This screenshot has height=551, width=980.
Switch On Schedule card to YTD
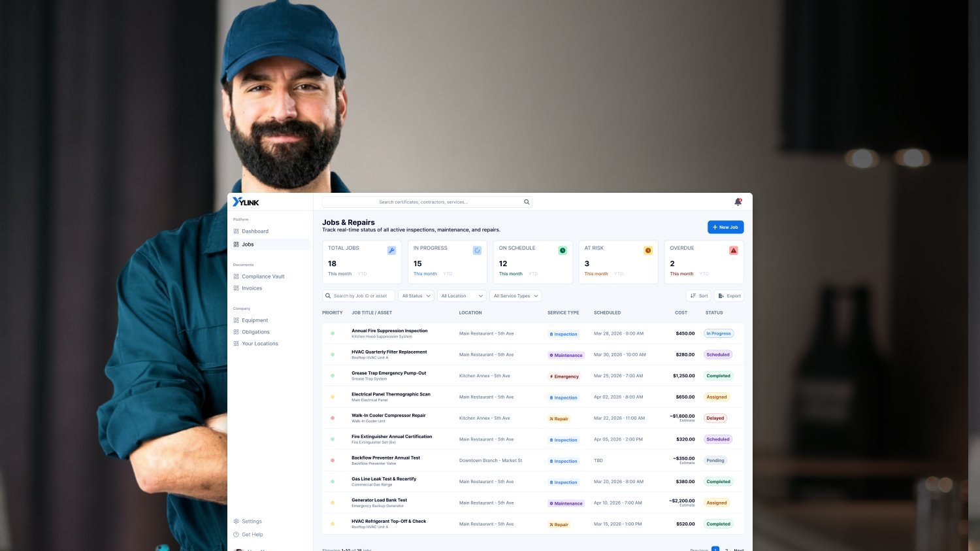coord(534,274)
